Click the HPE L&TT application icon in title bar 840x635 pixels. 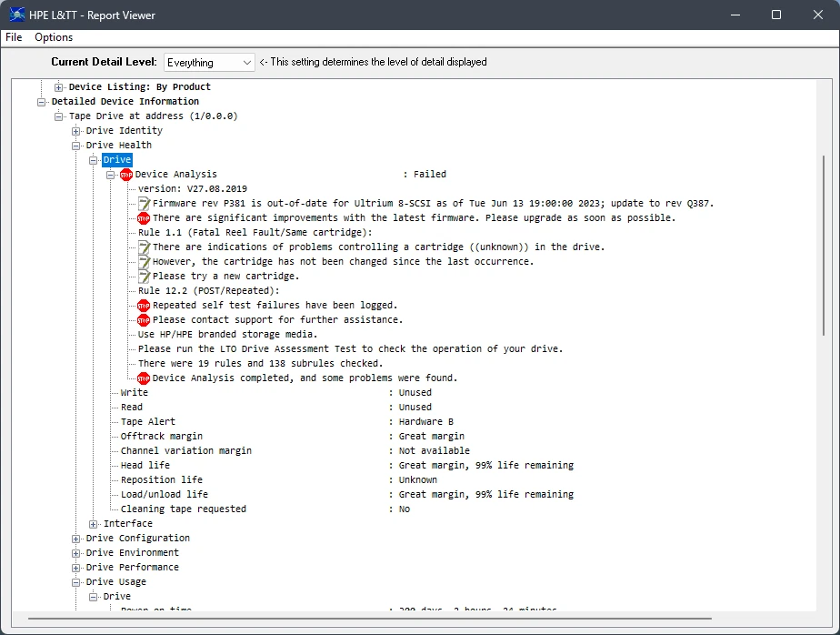coord(16,15)
